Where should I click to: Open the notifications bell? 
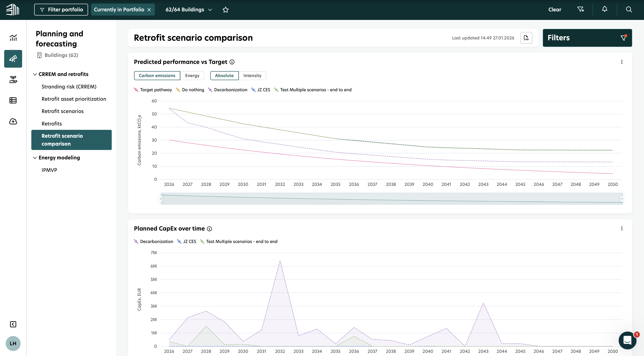coord(605,9)
